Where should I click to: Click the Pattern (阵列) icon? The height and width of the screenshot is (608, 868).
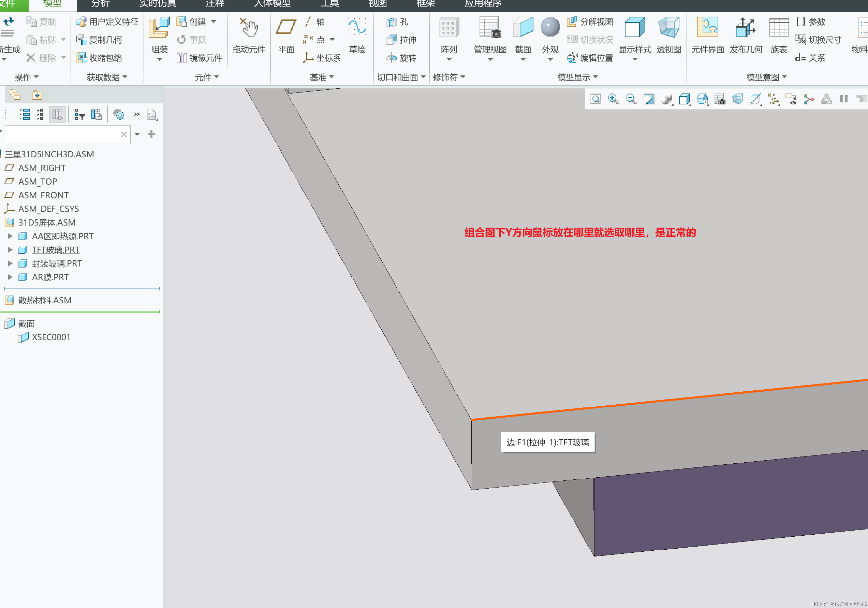pos(449,28)
